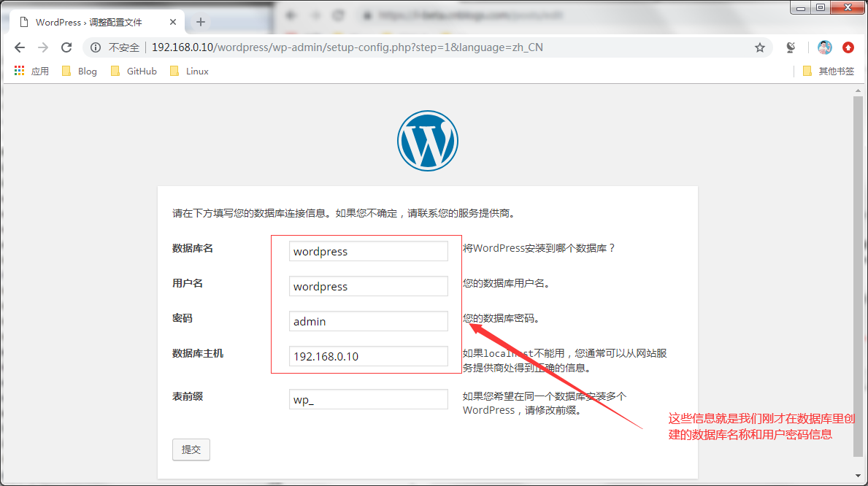Click the browser forward arrow
This screenshot has height=486, width=868.
pyautogui.click(x=43, y=47)
